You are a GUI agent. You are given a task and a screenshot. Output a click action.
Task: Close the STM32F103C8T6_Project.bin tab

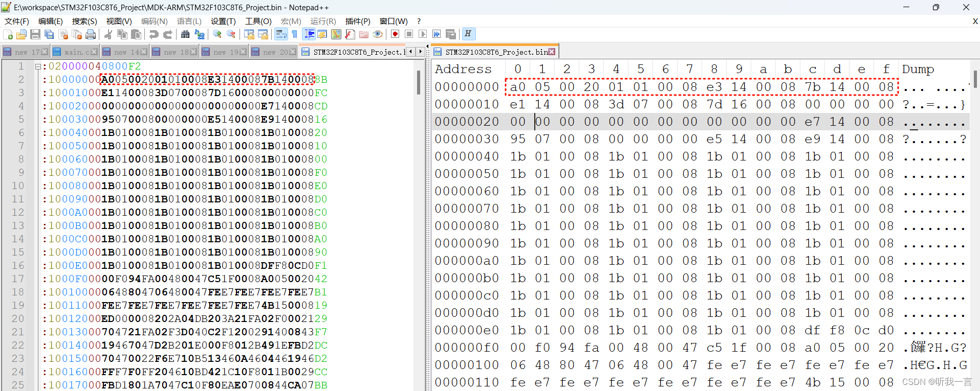pyautogui.click(x=552, y=52)
